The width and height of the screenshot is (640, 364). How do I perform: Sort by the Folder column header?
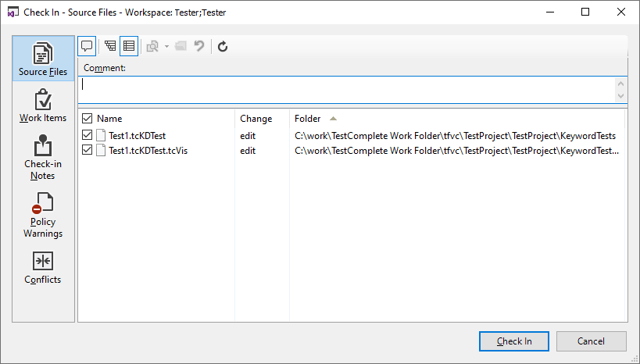coord(308,119)
